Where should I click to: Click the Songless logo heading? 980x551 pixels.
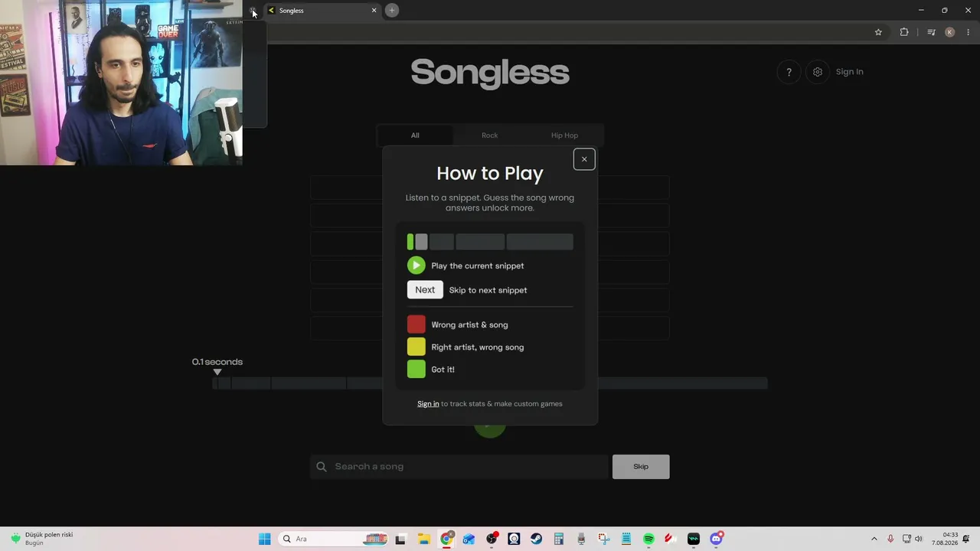tap(490, 73)
